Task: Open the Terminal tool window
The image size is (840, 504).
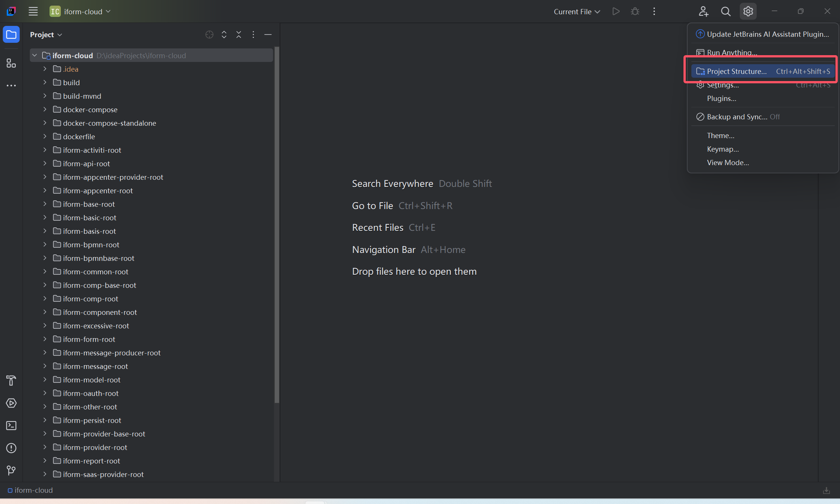Action: (x=11, y=426)
